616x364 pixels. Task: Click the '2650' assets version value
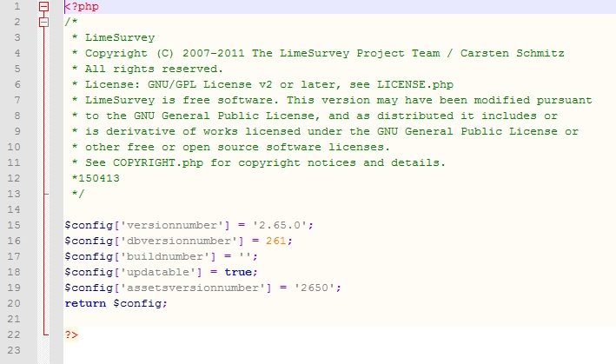315,288
